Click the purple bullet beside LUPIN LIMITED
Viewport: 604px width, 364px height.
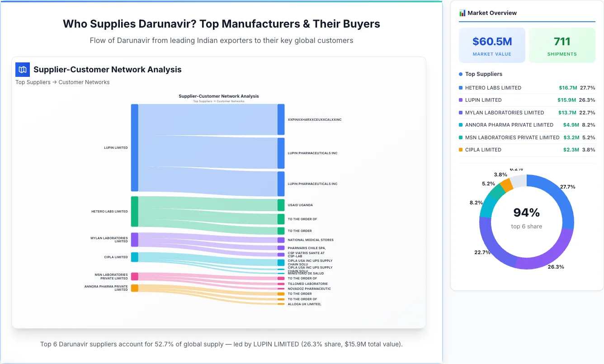(x=460, y=100)
